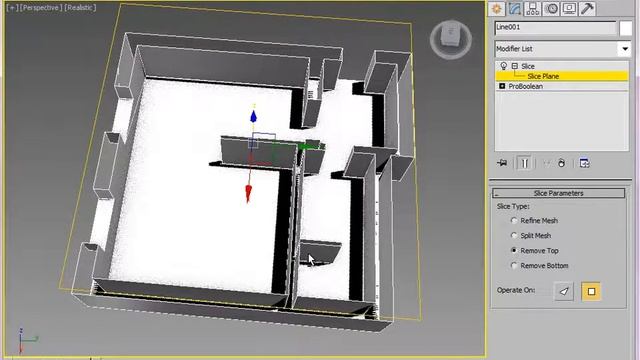The image size is (640, 360).
Task: Open the Modifier List dropdown
Action: click(625, 49)
